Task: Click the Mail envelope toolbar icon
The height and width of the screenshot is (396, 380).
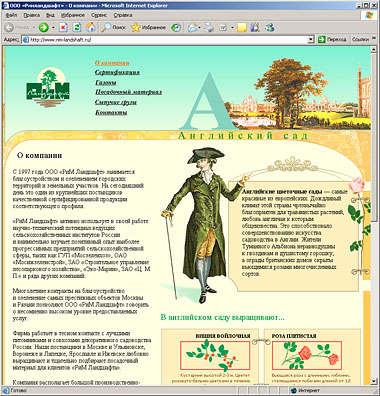Action: click(x=192, y=27)
